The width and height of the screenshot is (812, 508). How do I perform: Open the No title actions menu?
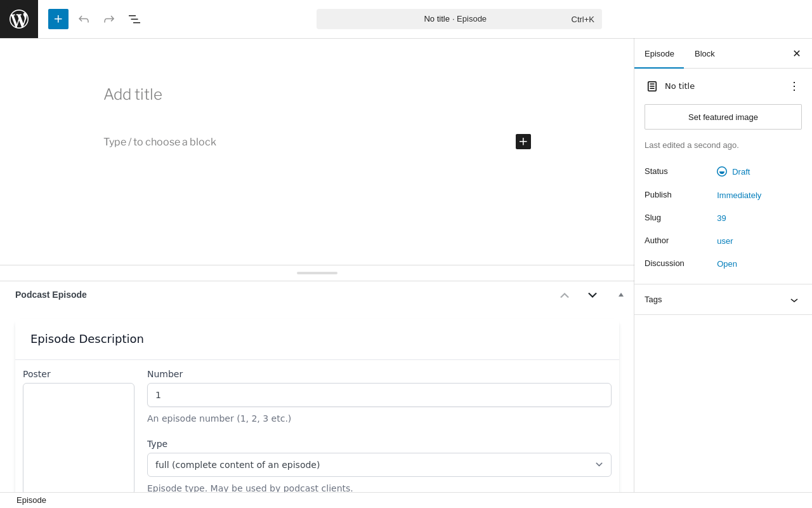tap(794, 86)
